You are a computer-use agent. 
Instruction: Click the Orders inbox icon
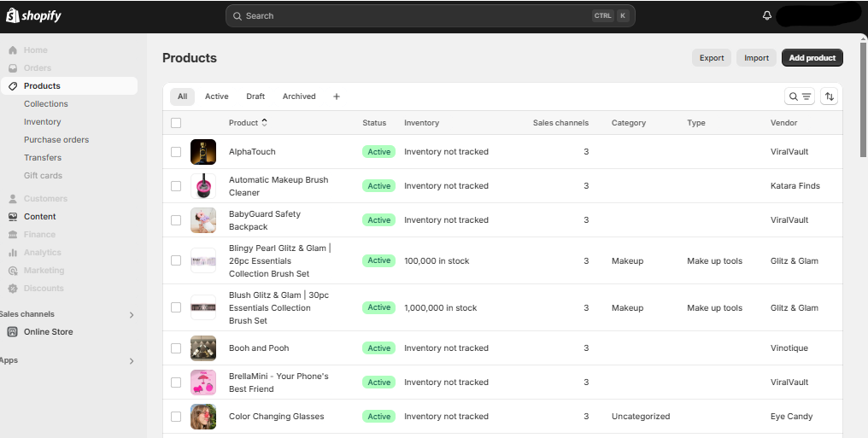[13, 68]
